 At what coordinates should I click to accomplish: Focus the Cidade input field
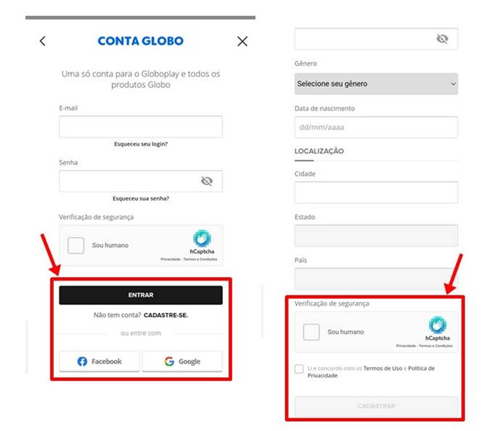pyautogui.click(x=376, y=192)
